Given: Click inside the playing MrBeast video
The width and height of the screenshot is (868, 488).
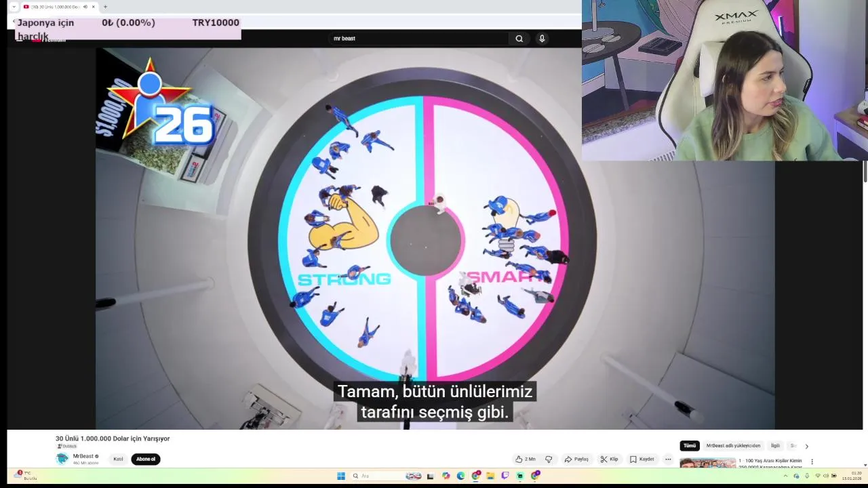Looking at the screenshot, I should [434, 237].
